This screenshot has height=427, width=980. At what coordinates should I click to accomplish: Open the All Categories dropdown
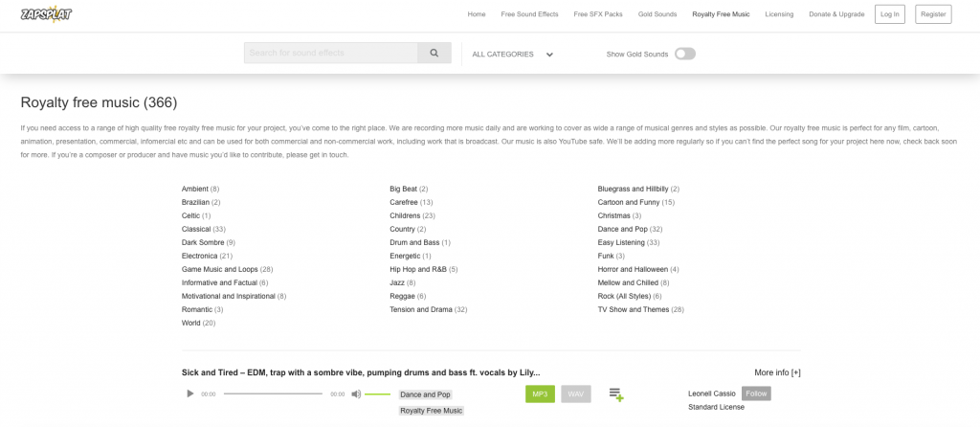512,55
